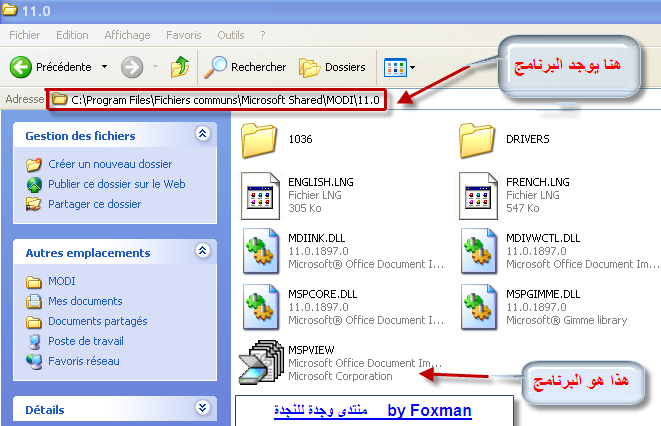The image size is (661, 426).
Task: Click the MDIVWCTL.DLL file name
Action: [543, 238]
